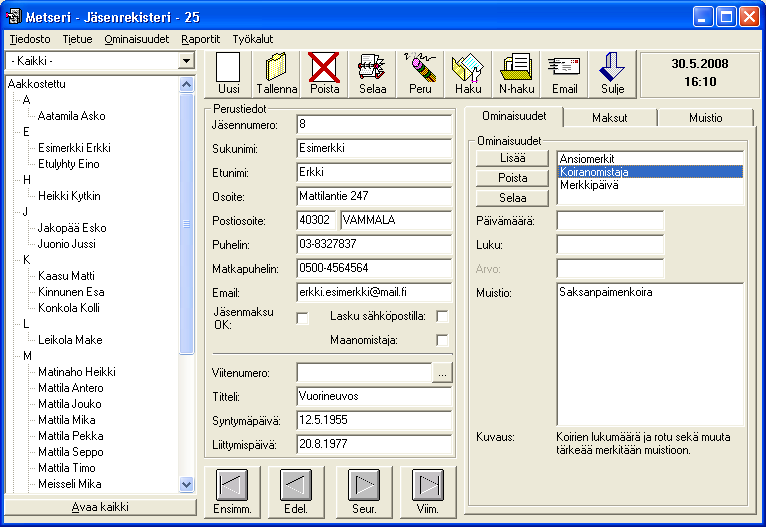Viewport: 766px width, 527px height.
Task: Click the Email address field
Action: point(374,293)
